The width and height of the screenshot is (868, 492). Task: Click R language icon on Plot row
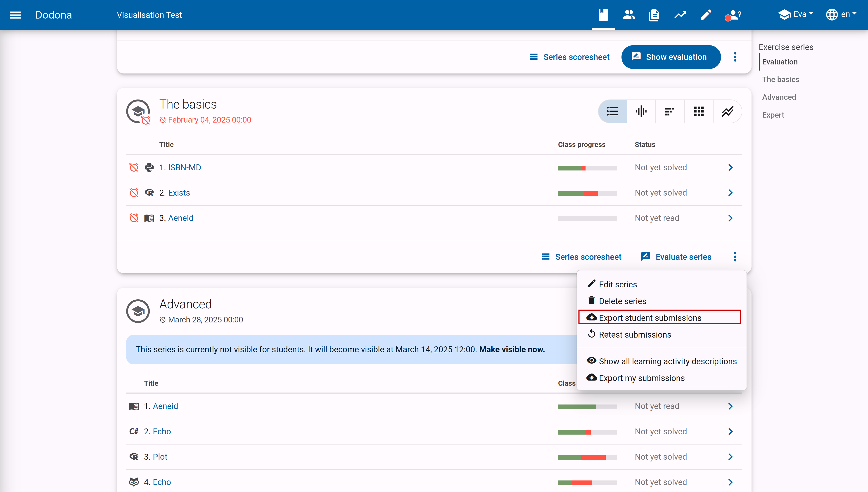[x=134, y=457]
